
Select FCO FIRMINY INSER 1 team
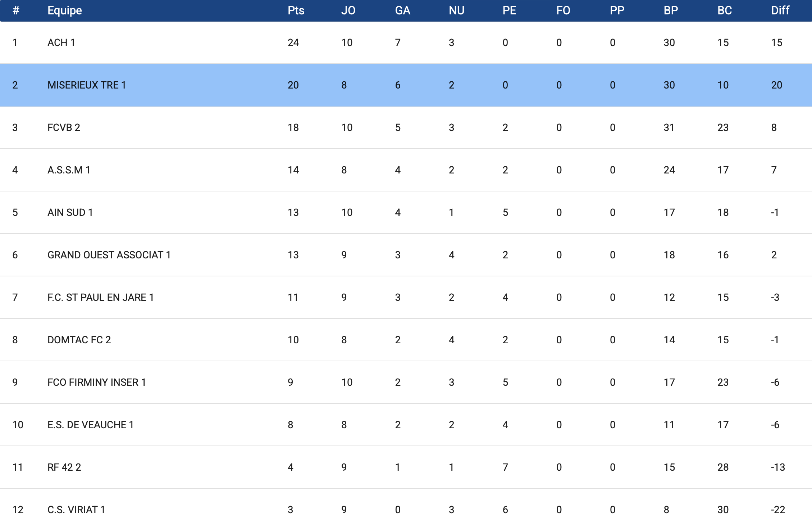tap(97, 382)
